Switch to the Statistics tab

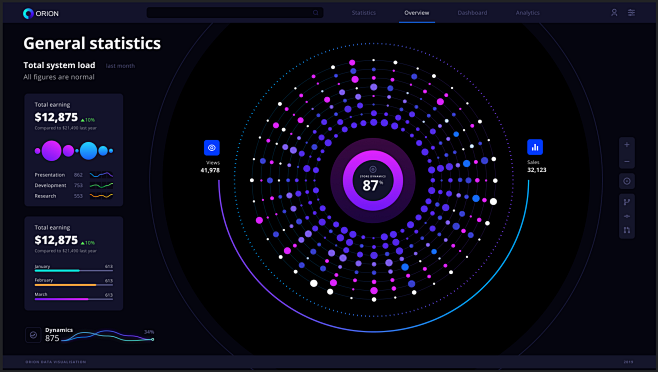tap(364, 13)
